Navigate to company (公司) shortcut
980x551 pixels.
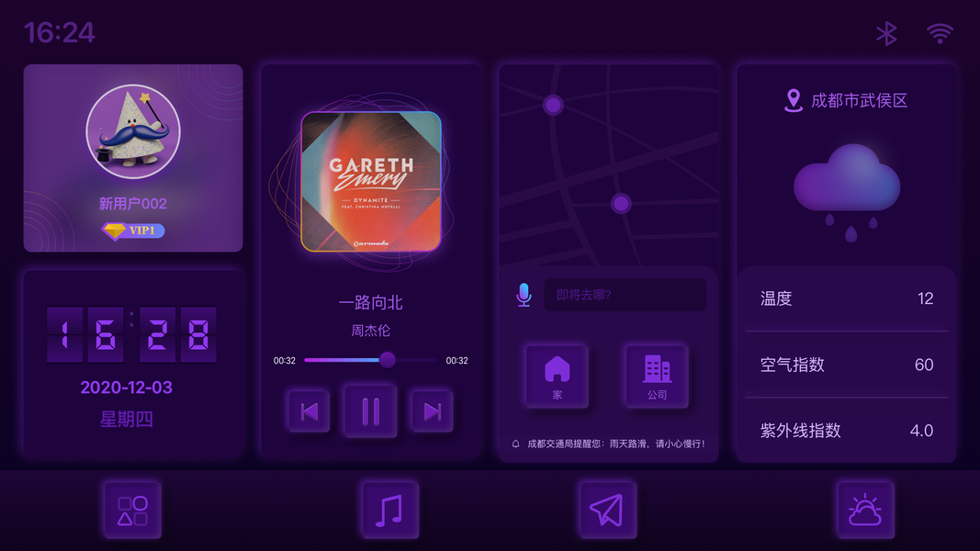pos(657,377)
